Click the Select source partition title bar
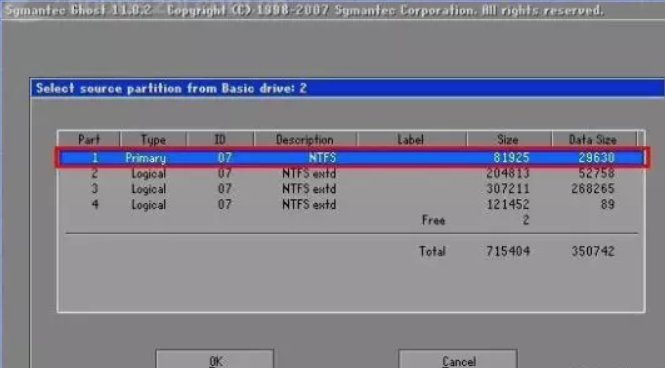Image resolution: width=665 pixels, height=368 pixels. [348, 88]
